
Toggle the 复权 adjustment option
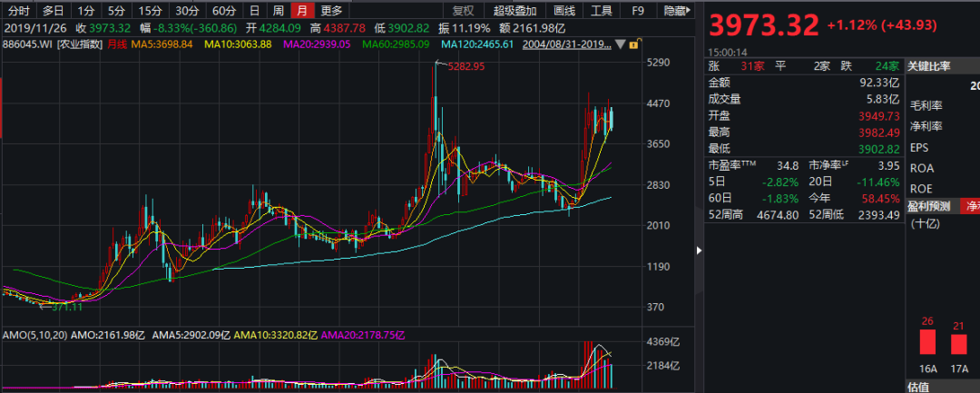[x=463, y=11]
